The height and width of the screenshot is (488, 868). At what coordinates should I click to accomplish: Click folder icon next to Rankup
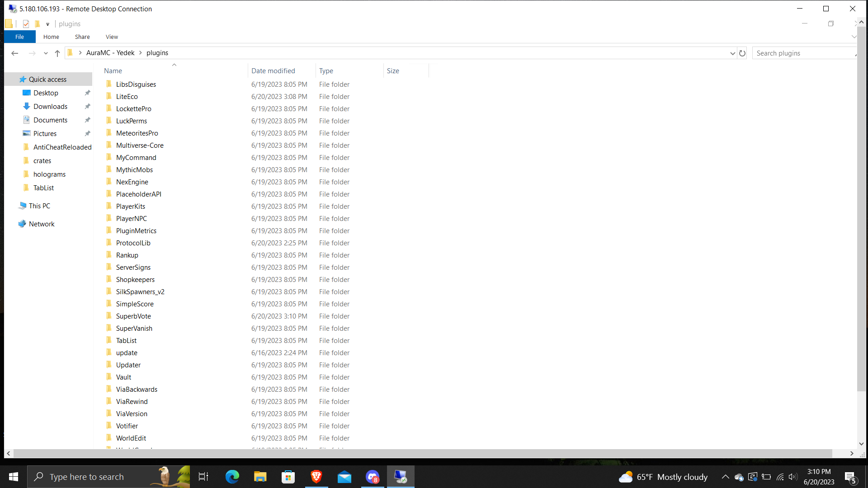click(108, 255)
